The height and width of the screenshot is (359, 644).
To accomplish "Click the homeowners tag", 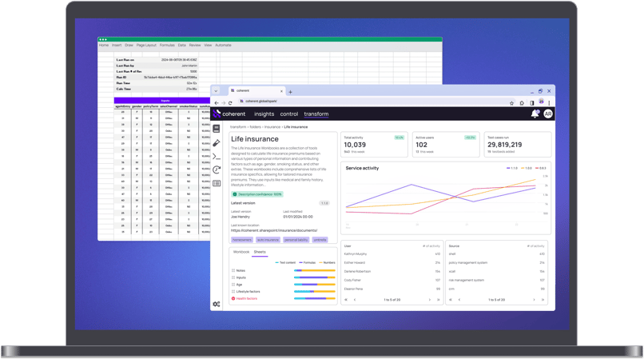I will coord(242,240).
